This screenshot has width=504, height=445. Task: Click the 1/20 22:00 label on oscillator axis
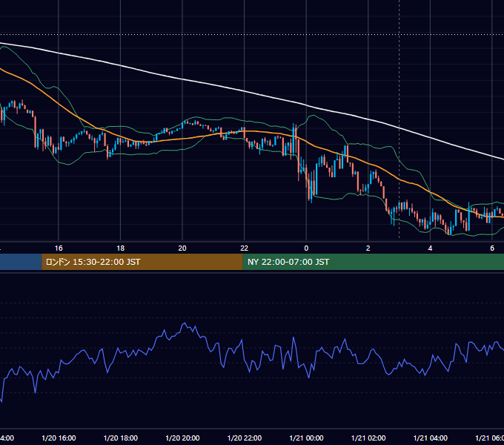pyautogui.click(x=245, y=438)
